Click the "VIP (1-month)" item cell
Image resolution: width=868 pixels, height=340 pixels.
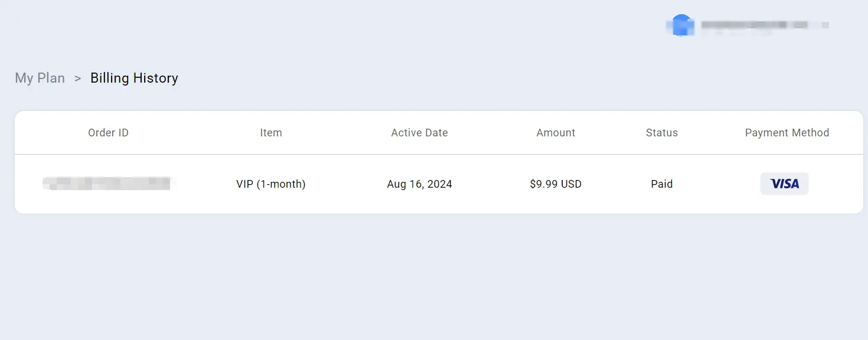pos(271,184)
